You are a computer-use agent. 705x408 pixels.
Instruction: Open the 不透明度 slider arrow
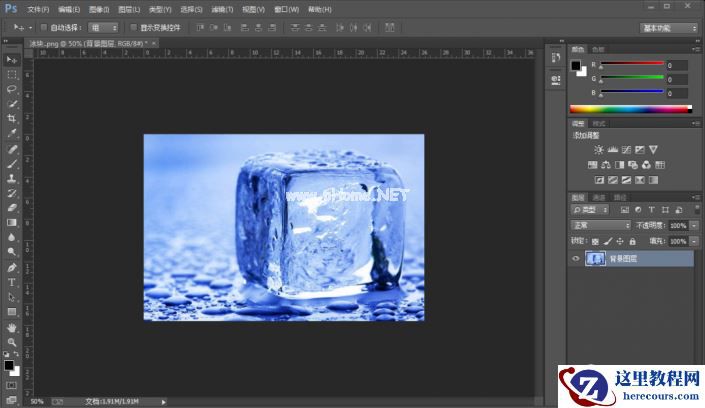[695, 225]
